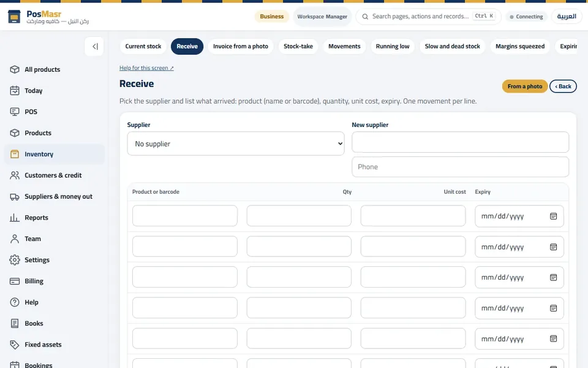This screenshot has height=368, width=588.
Task: Expand the Supplier dropdown showing No supplier
Action: point(236,144)
